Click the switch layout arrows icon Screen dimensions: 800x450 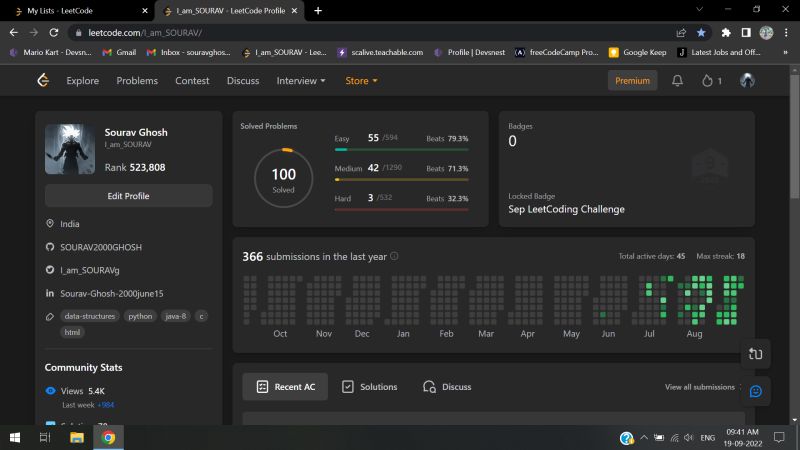[756, 354]
